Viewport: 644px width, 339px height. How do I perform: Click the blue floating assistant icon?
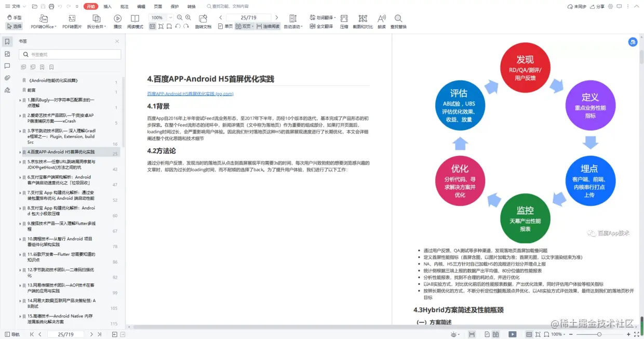tap(633, 42)
